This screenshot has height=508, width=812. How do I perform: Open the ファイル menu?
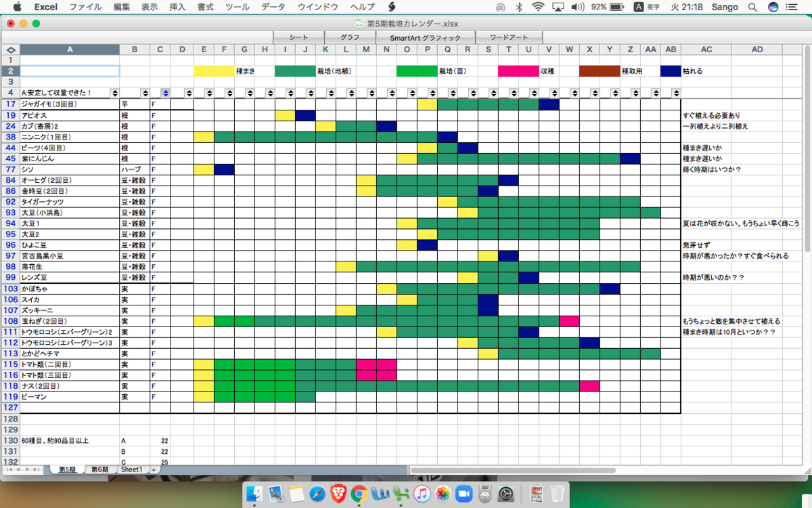86,7
